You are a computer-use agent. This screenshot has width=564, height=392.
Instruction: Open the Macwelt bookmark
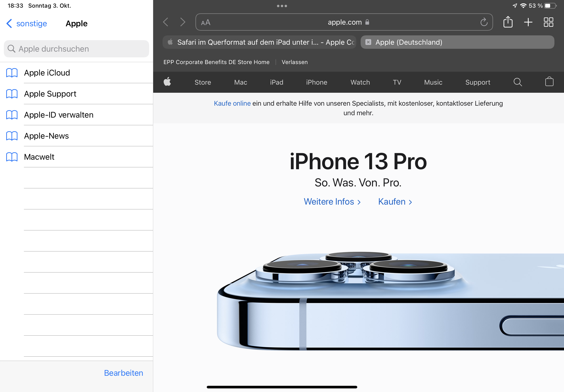pos(39,157)
